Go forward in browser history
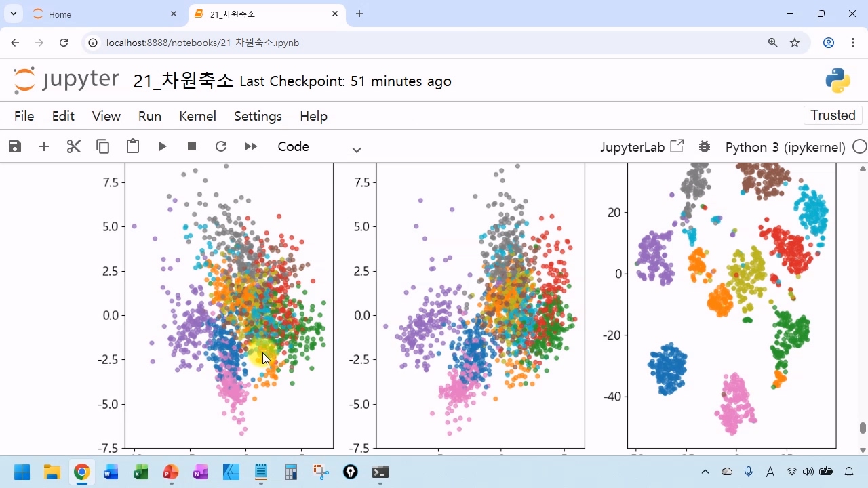Image resolution: width=868 pixels, height=488 pixels. (x=39, y=43)
